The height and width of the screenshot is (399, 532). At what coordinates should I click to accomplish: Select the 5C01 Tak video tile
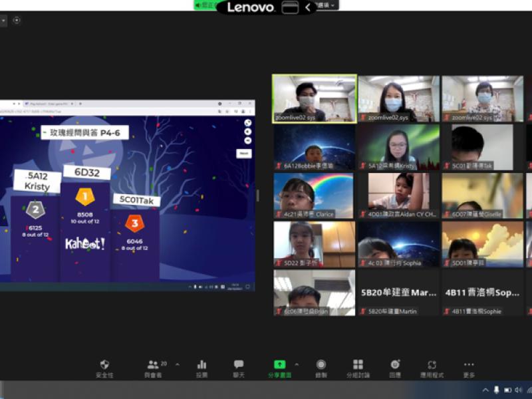[483, 147]
